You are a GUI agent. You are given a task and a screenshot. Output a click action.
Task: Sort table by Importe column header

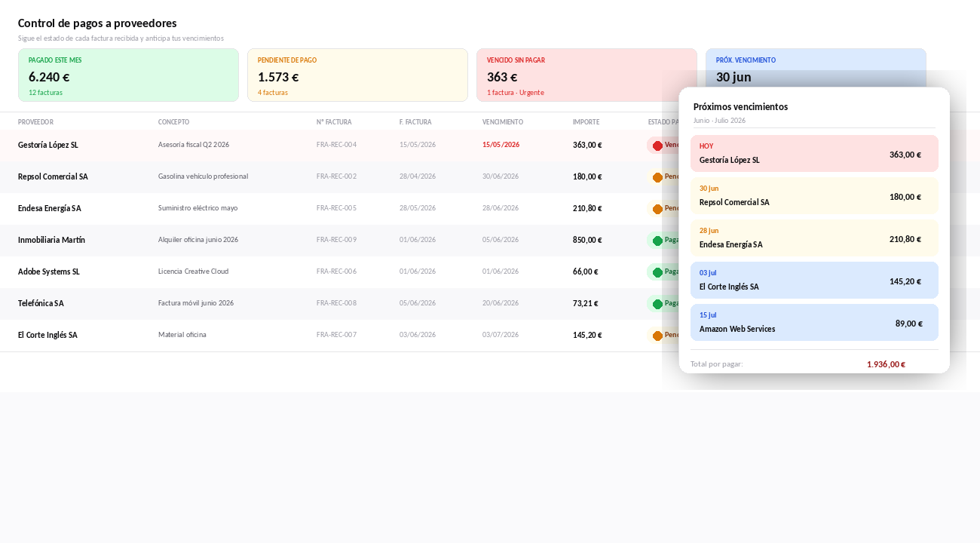586,122
